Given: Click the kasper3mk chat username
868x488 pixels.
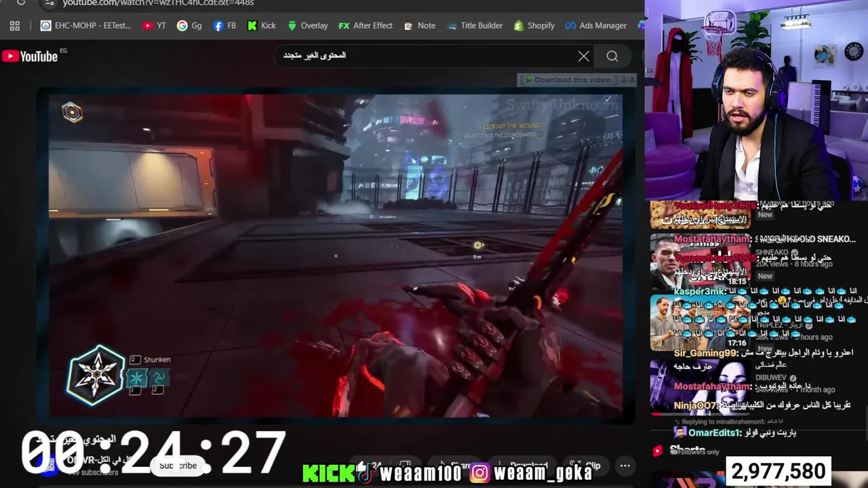Looking at the screenshot, I should (x=701, y=291).
